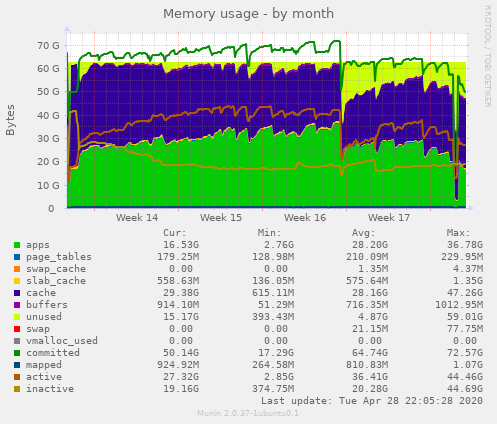Click the vmalloc_used legend color square

click(x=17, y=341)
